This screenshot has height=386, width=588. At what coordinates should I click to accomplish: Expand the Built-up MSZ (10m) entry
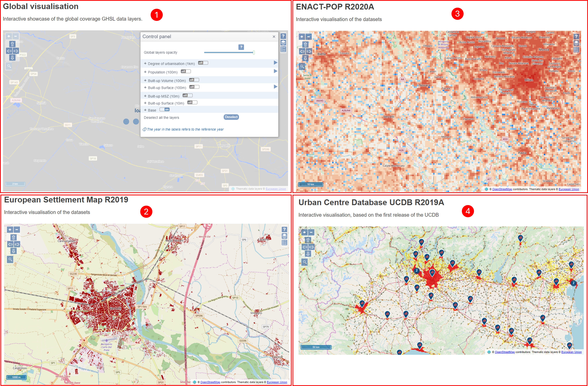[x=145, y=96]
